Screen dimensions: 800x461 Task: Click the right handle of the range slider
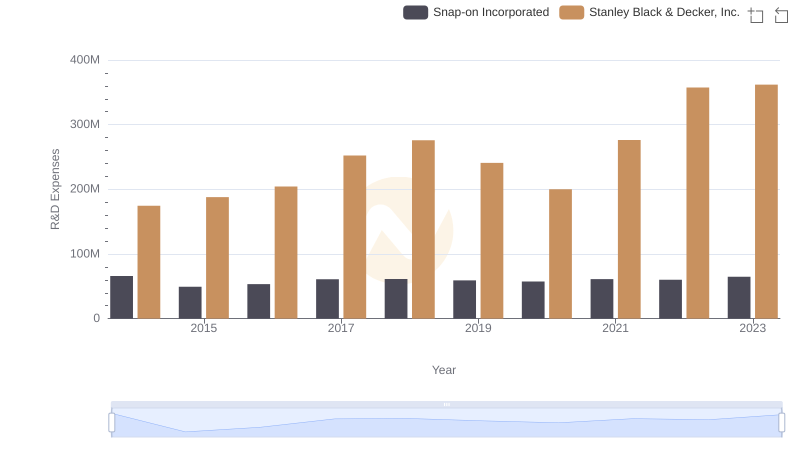tap(782, 423)
